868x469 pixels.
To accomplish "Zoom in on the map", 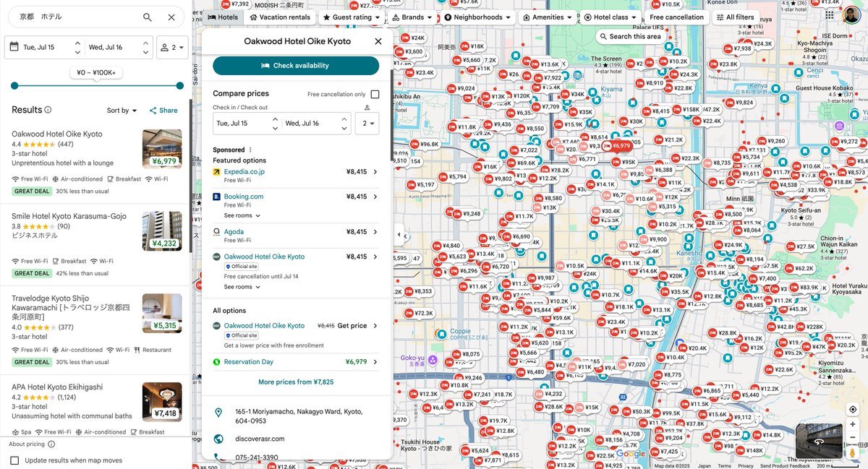I will tap(853, 425).
